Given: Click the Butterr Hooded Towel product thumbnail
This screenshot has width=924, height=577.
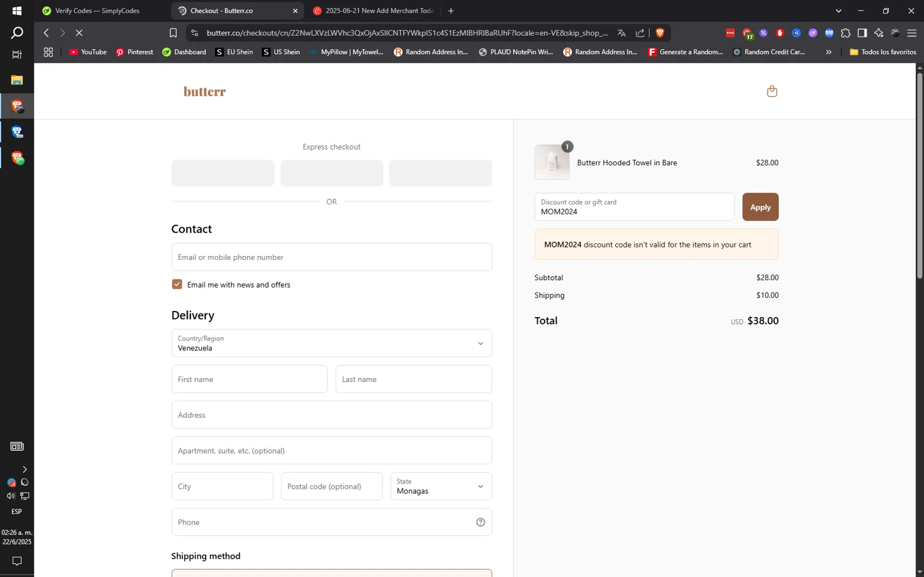Looking at the screenshot, I should [x=552, y=162].
